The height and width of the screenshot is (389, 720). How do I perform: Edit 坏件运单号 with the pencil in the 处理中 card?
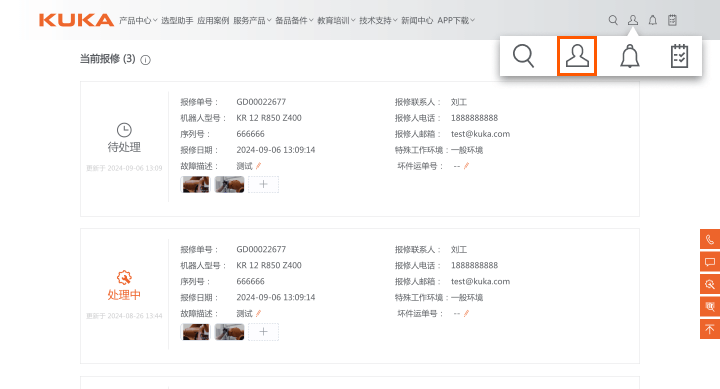click(x=466, y=313)
